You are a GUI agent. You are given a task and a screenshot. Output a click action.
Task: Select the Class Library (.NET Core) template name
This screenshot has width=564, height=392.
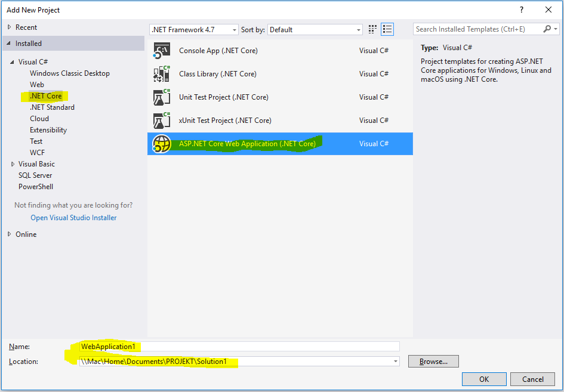(x=218, y=74)
